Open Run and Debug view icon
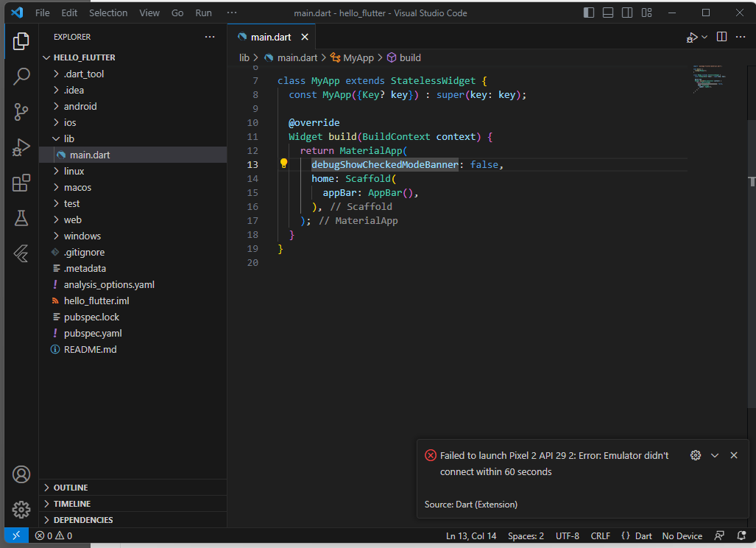Image resolution: width=756 pixels, height=548 pixels. tap(21, 147)
